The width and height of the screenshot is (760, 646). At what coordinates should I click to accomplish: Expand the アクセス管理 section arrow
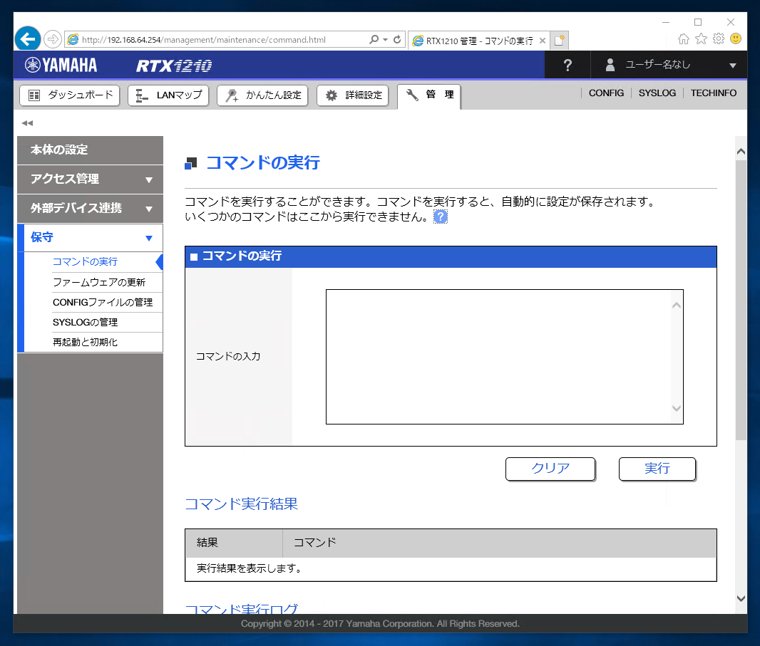click(x=149, y=180)
